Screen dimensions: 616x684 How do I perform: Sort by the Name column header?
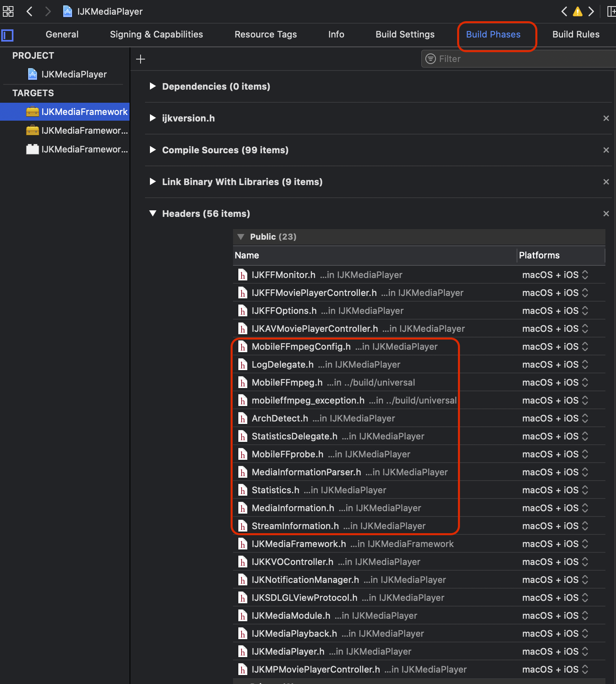click(374, 255)
